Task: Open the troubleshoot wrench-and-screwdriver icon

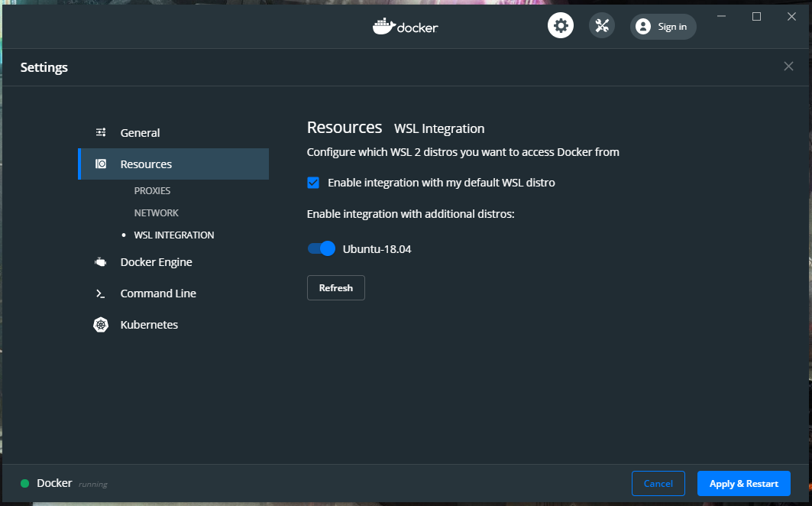Action: coord(602,26)
